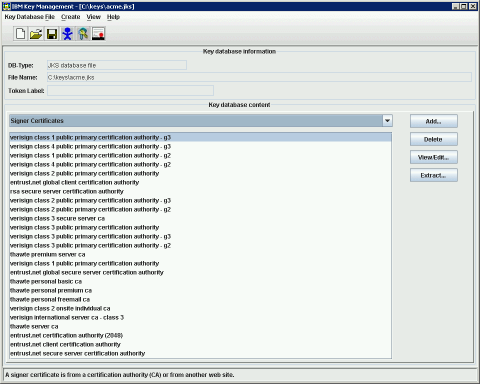Click the Token Label field
Viewport: 480px width, 384px height.
click(130, 91)
